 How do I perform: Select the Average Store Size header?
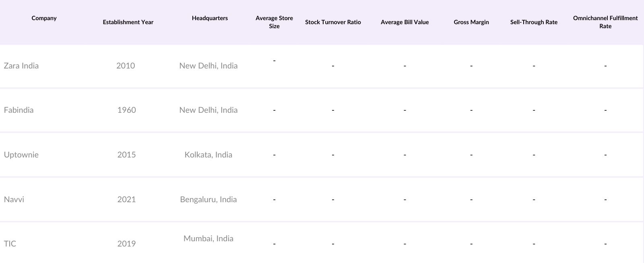tap(274, 22)
